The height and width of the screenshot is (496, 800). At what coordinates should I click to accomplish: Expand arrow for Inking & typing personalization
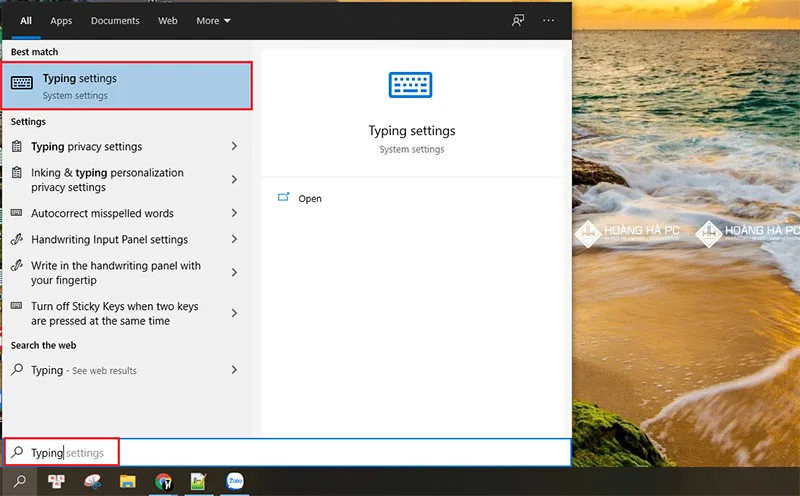[234, 180]
